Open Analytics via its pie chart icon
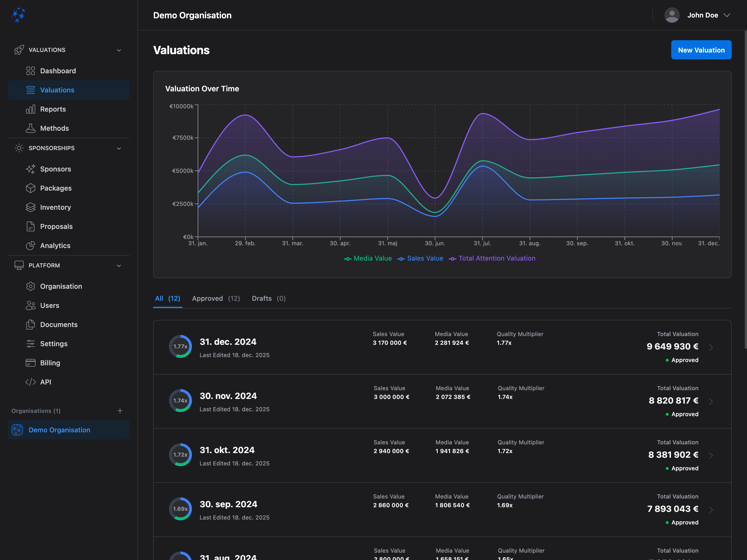The height and width of the screenshot is (560, 747). click(30, 246)
